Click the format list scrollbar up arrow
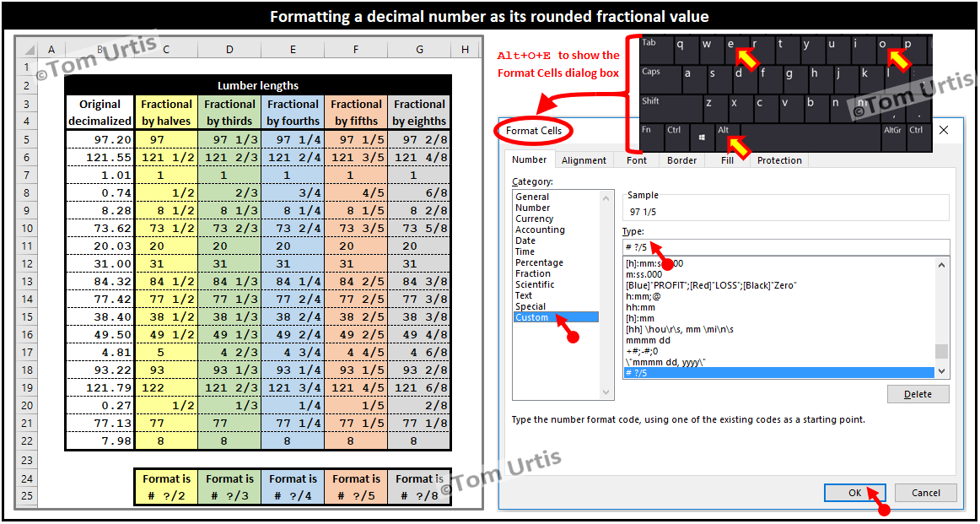Screen dimensions: 980x524 click(942, 264)
